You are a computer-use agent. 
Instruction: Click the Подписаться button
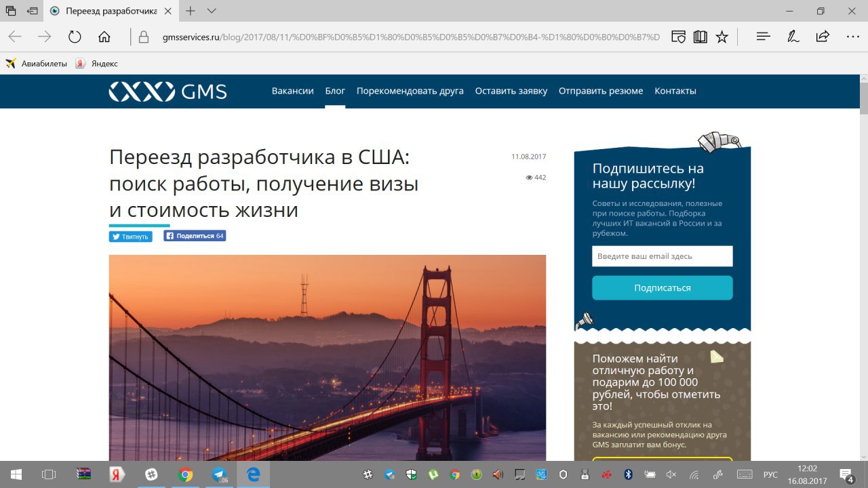[x=663, y=287]
